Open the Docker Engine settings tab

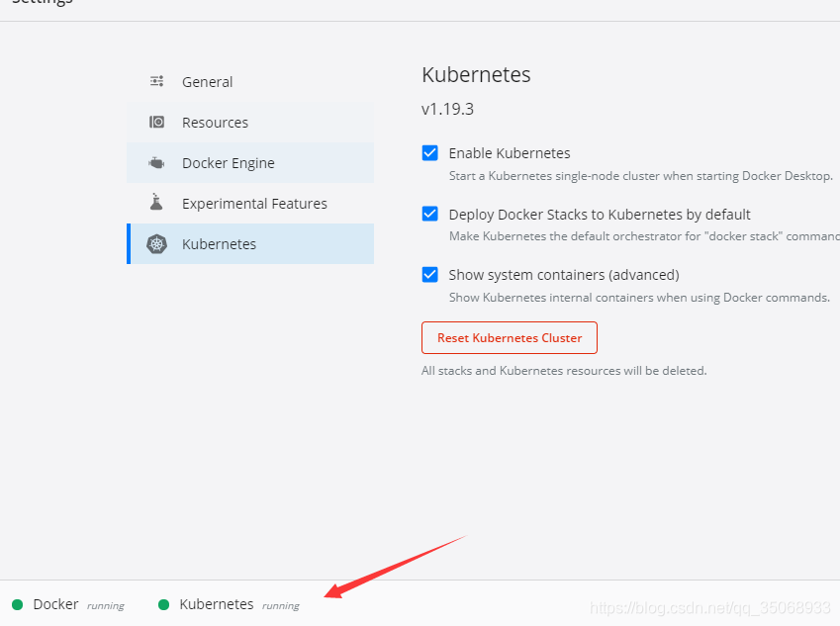[x=250, y=163]
